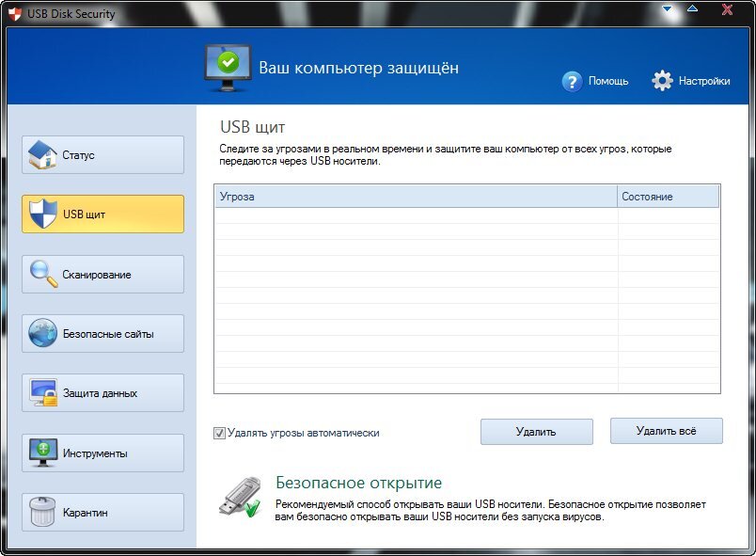This screenshot has width=756, height=556.
Task: Open the Защита данных section
Action: pos(102,393)
